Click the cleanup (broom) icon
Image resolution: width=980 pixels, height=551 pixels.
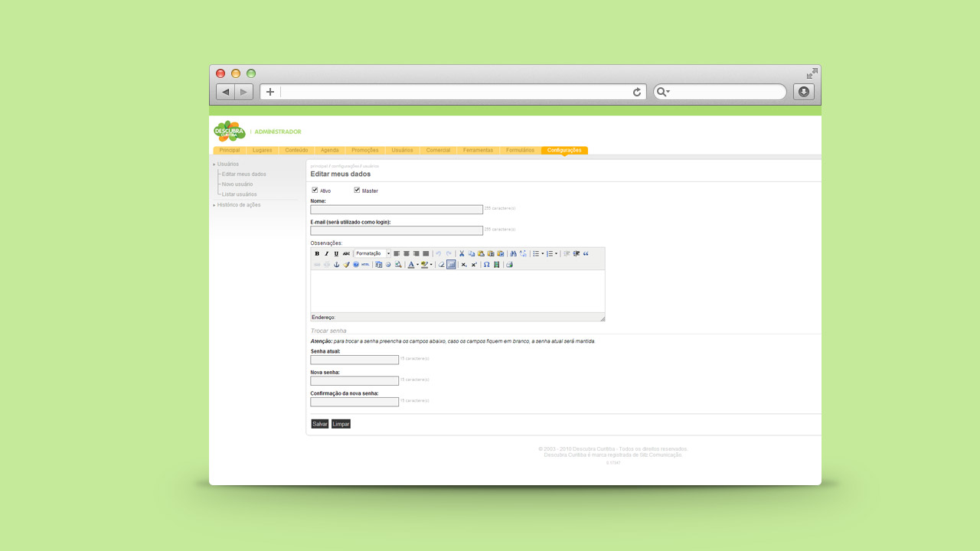pyautogui.click(x=346, y=265)
